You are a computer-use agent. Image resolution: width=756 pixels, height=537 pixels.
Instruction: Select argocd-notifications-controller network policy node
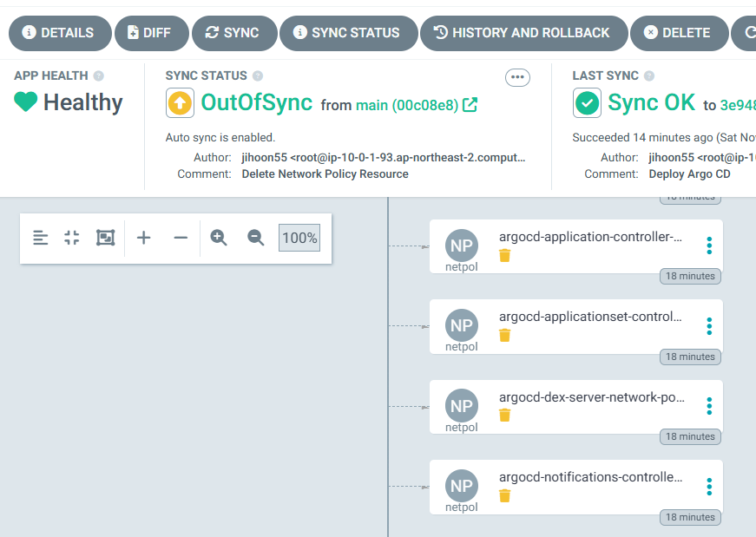pos(576,487)
